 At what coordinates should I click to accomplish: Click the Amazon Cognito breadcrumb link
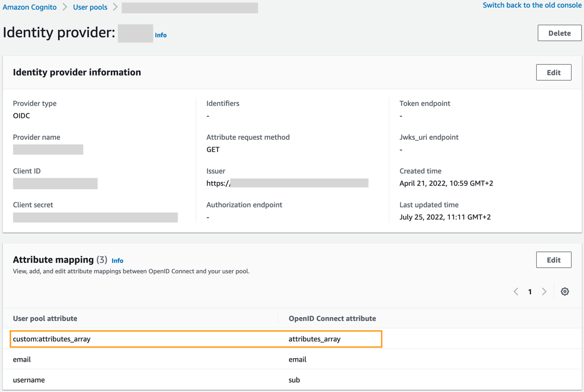30,7
